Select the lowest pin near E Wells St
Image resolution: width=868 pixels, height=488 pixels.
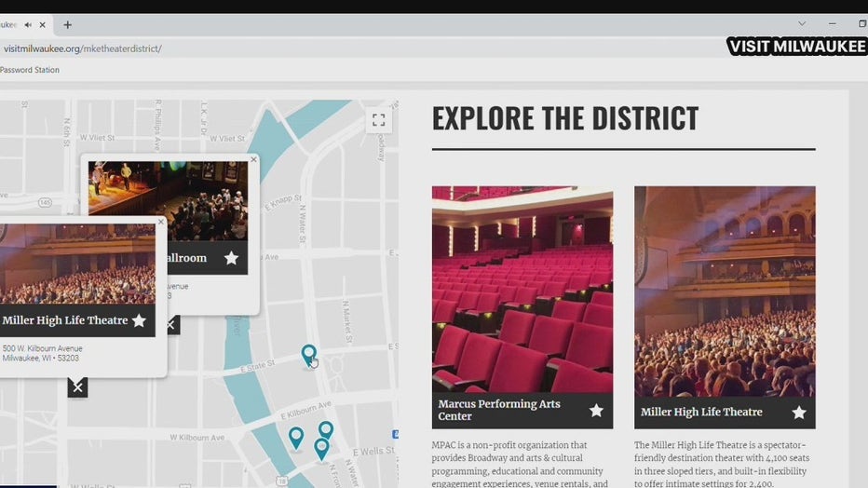point(321,449)
